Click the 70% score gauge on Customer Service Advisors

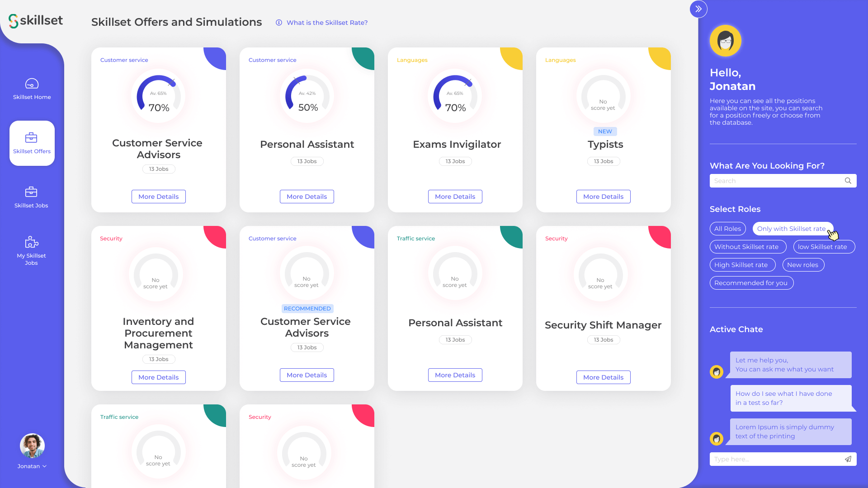tap(159, 96)
